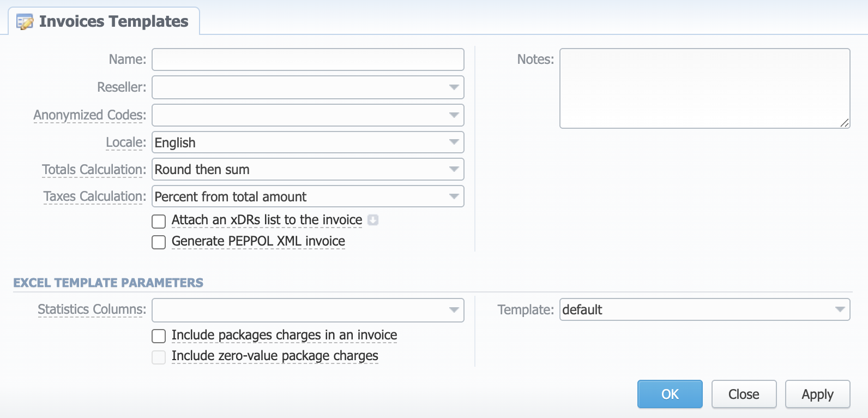Click the Notes label
The image size is (868, 418).
coord(535,59)
